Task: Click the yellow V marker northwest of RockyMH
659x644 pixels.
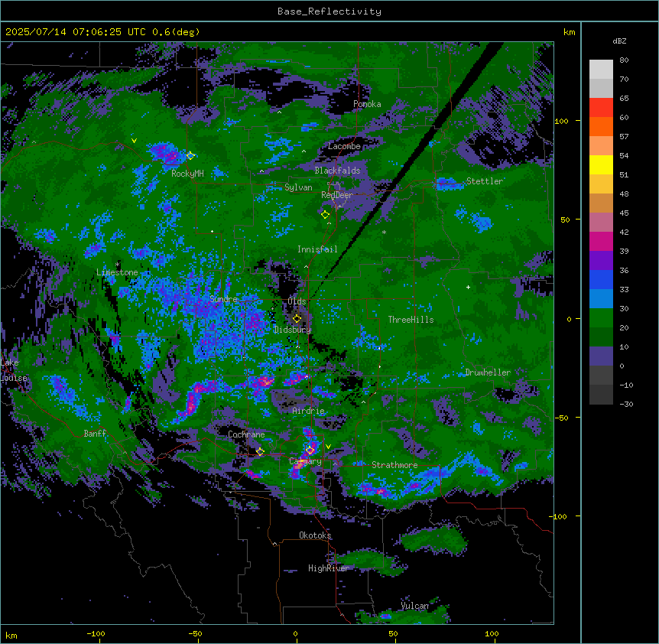Action: tap(134, 141)
